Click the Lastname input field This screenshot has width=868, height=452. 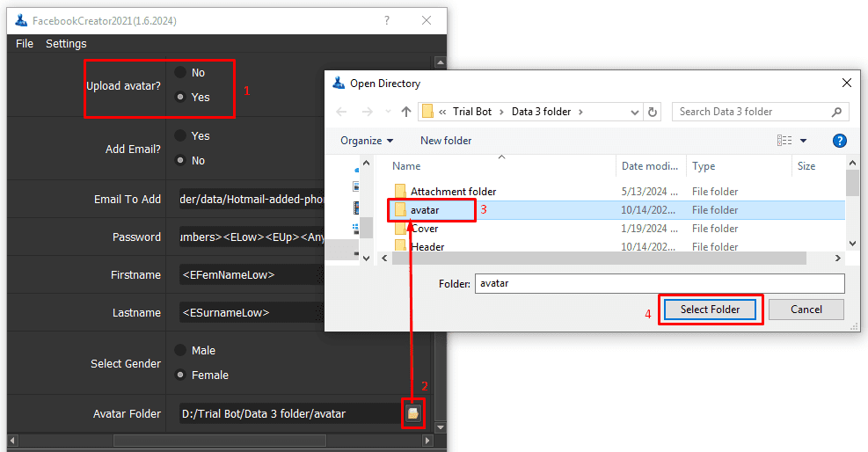tap(252, 312)
